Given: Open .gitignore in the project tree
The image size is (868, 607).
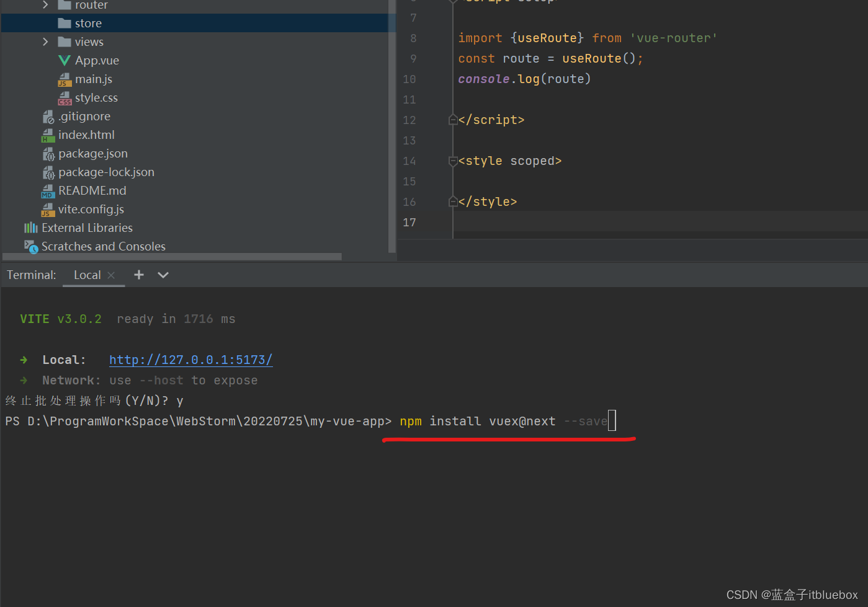Looking at the screenshot, I should pos(84,116).
